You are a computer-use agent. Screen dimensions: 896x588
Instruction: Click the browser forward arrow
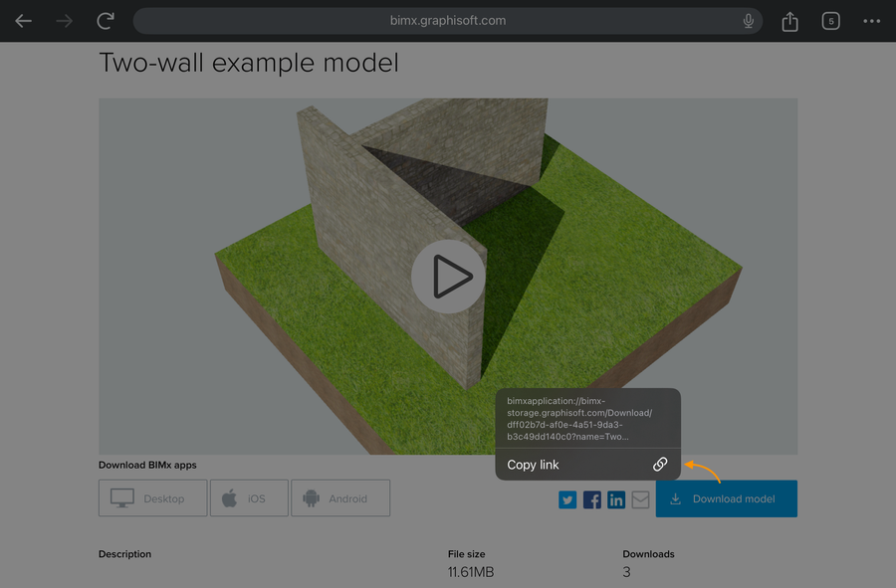tap(64, 21)
